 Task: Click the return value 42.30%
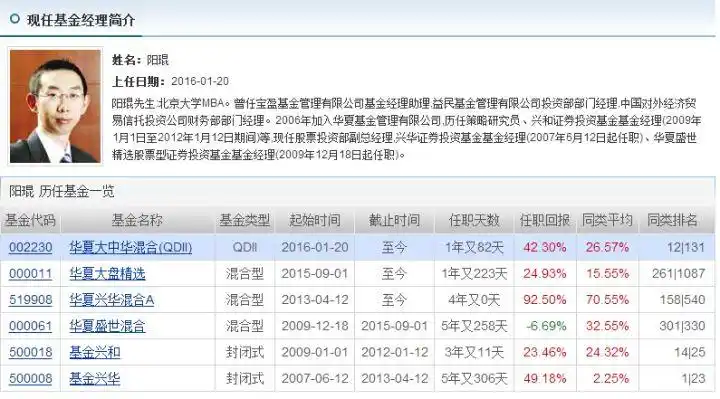[545, 247]
